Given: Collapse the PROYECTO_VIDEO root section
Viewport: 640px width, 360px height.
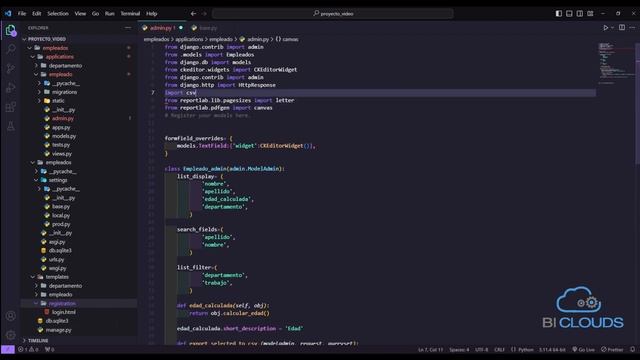Looking at the screenshot, I should point(47,39).
